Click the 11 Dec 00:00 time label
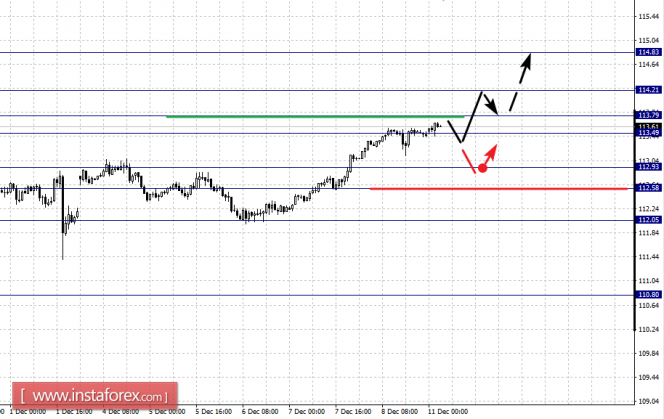The height and width of the screenshot is (419, 664). (x=448, y=412)
